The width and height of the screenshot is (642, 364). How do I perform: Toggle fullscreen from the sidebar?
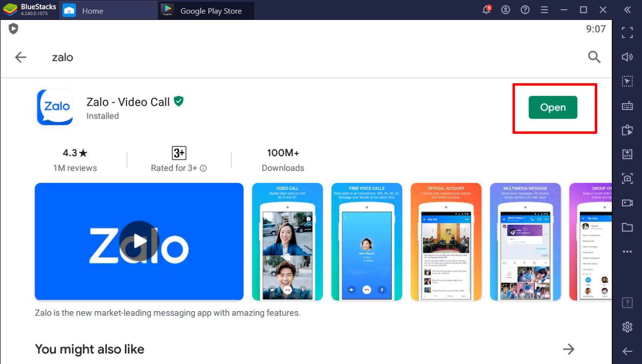(x=627, y=33)
